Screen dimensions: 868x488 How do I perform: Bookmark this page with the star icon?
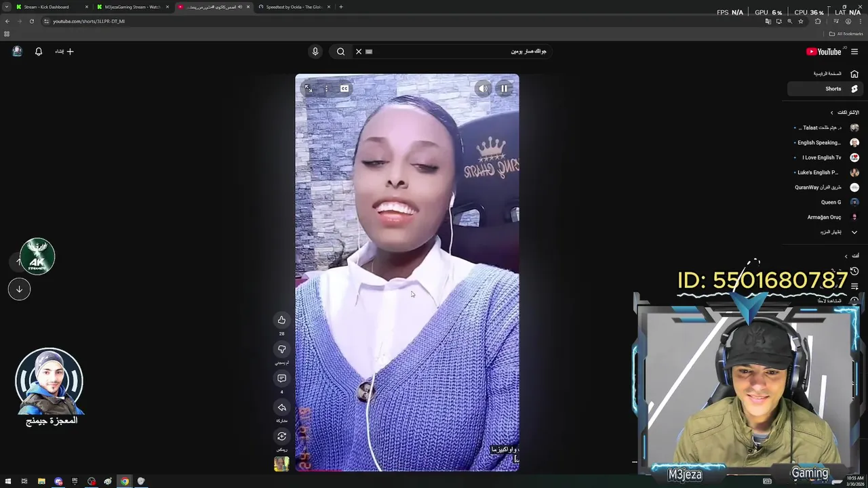tap(801, 21)
